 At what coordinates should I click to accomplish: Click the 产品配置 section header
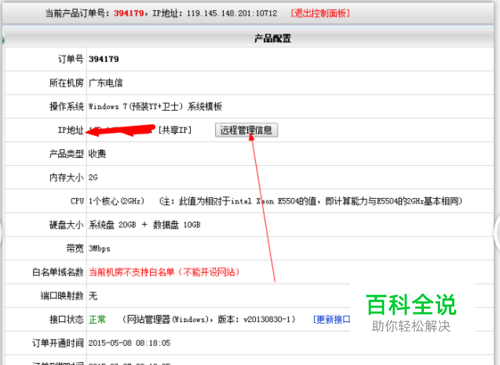pyautogui.click(x=272, y=38)
